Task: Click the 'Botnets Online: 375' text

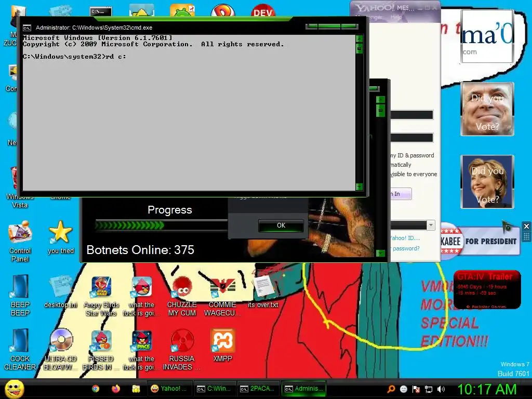Action: 140,250
